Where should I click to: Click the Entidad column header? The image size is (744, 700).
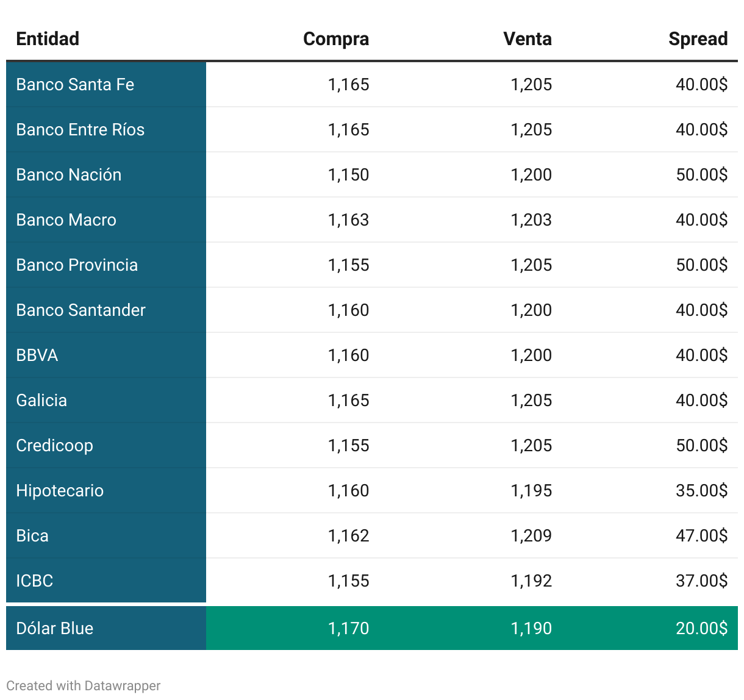[x=48, y=39]
